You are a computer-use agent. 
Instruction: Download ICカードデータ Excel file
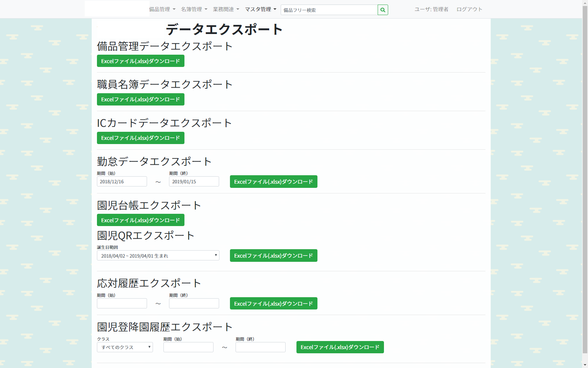(x=141, y=138)
